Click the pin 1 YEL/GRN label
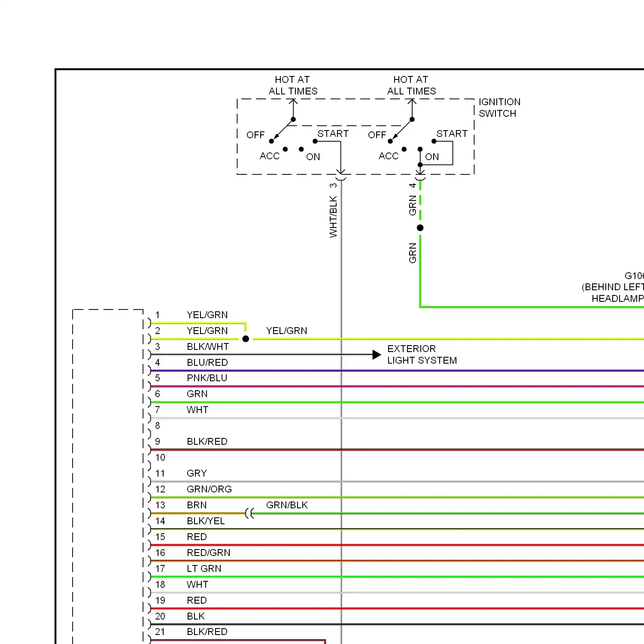This screenshot has height=644, width=644. pos(207,315)
